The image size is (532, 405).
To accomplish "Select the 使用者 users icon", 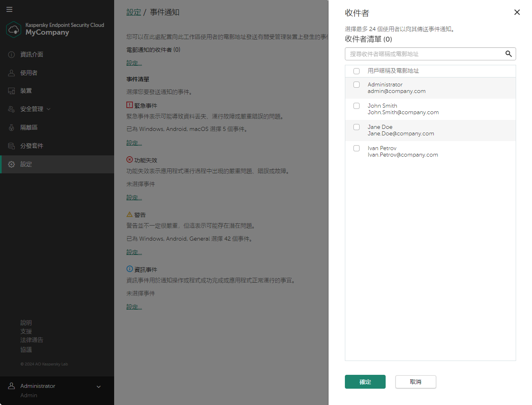I will pyautogui.click(x=11, y=73).
